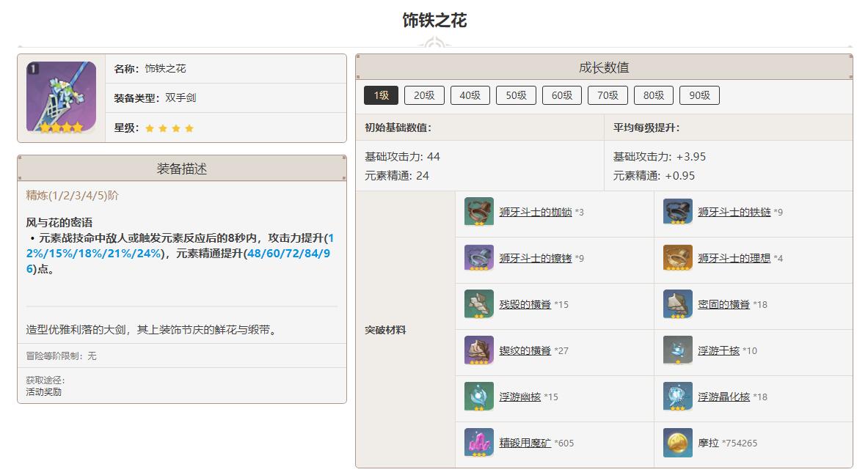Click the 饰铁之花 claymore weapon thumbnail
The height and width of the screenshot is (475, 868).
pyautogui.click(x=62, y=97)
